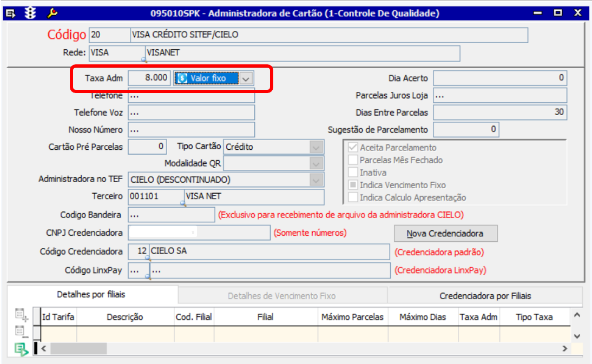
Task: Click the CIELO SA credenciadora name field
Action: pos(269,251)
